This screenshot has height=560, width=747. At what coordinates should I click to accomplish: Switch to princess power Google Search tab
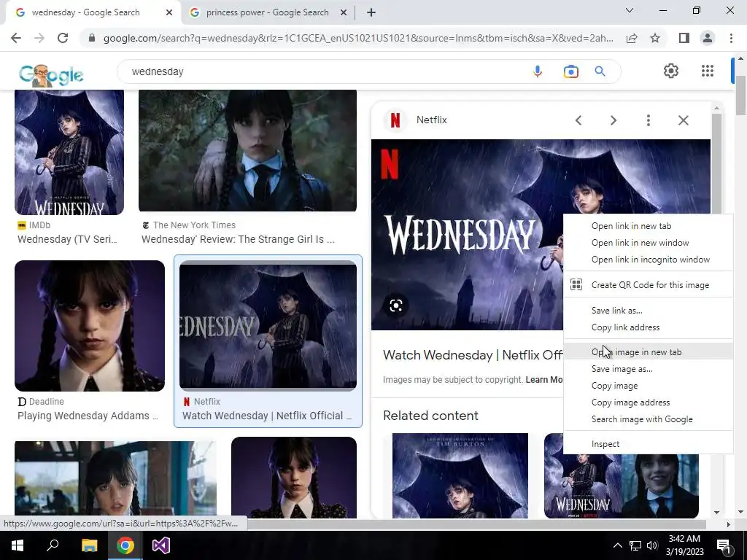(x=268, y=12)
